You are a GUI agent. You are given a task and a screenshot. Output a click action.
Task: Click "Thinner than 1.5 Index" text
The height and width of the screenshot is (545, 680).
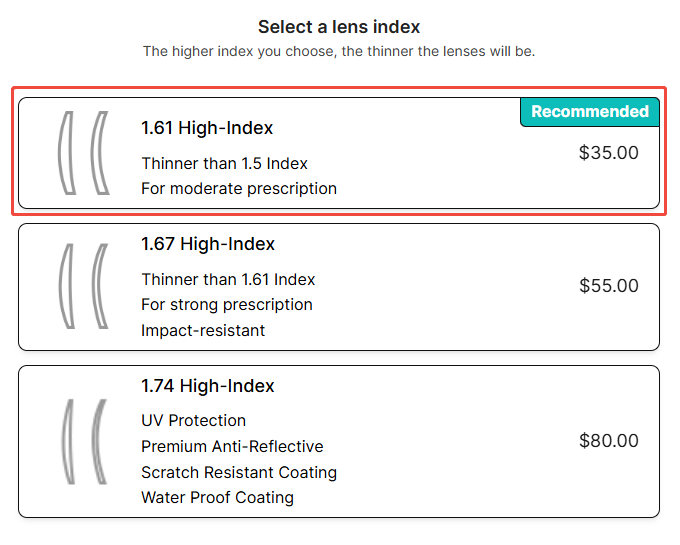pos(225,163)
